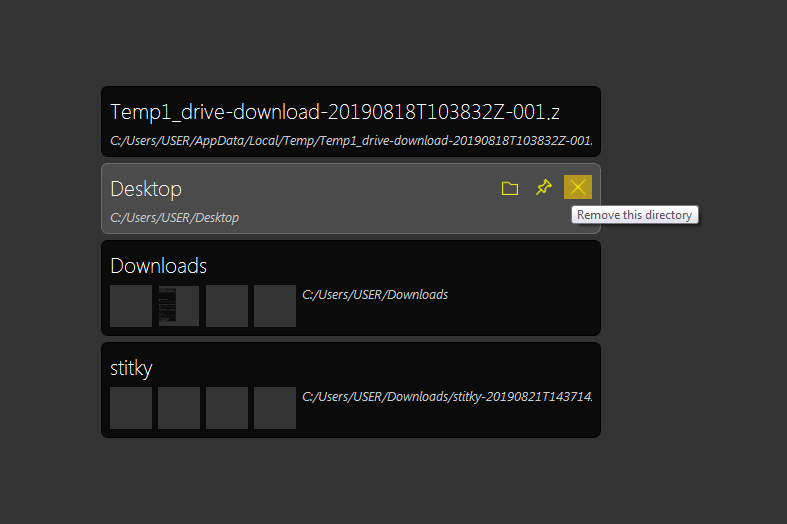This screenshot has width=787, height=524.
Task: Click the C:/Users/USER/Downloads path text
Action: pos(375,295)
